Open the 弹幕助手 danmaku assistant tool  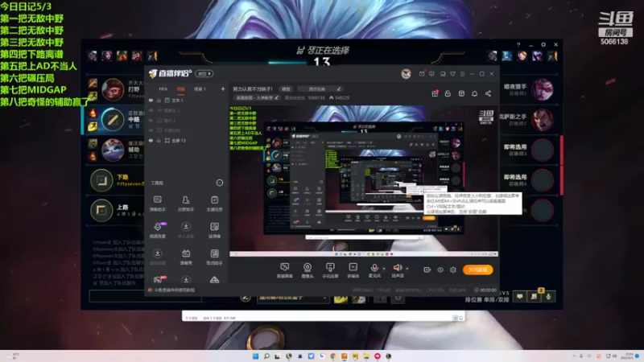pos(157,204)
